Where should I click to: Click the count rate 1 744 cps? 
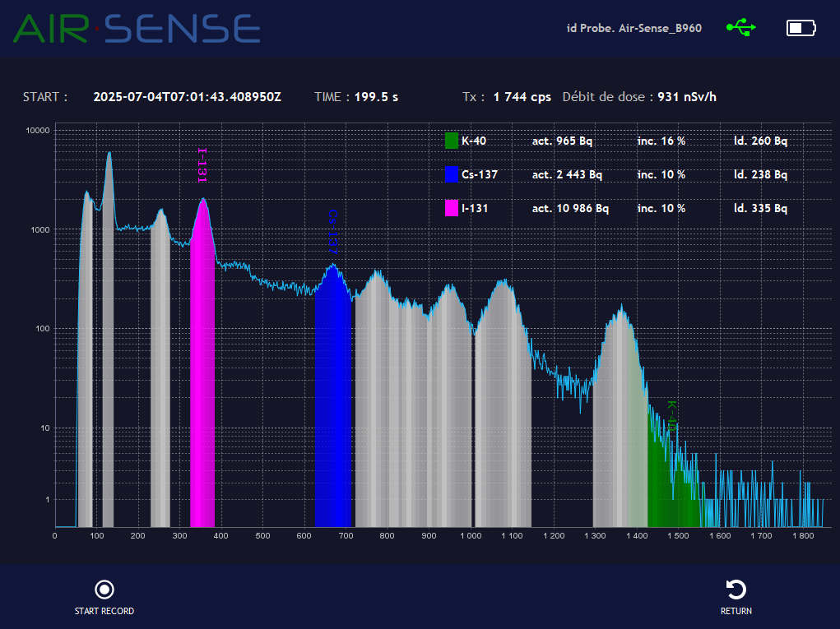pos(522,97)
